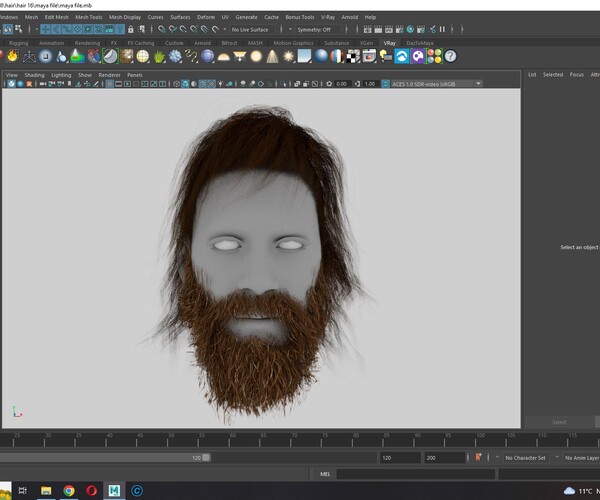The width and height of the screenshot is (600, 500).
Task: Click the green grass V-Ray fur shelf icon
Action: coord(159,57)
